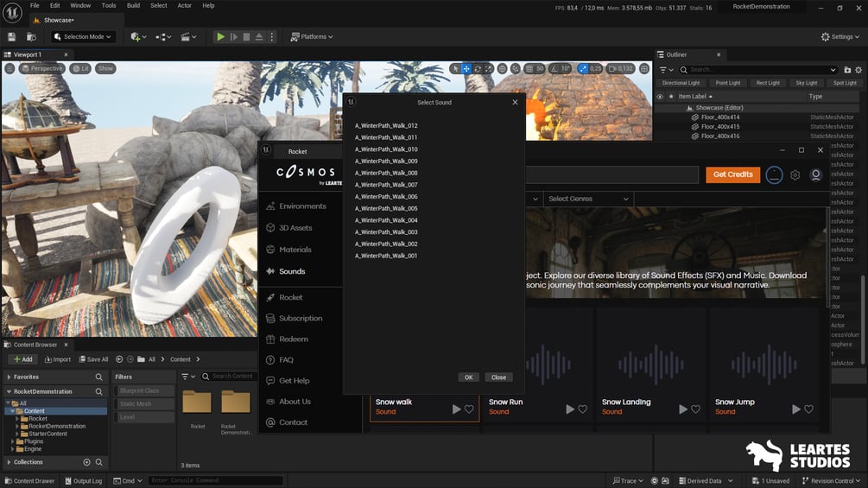Open the Actor menu

[x=184, y=5]
